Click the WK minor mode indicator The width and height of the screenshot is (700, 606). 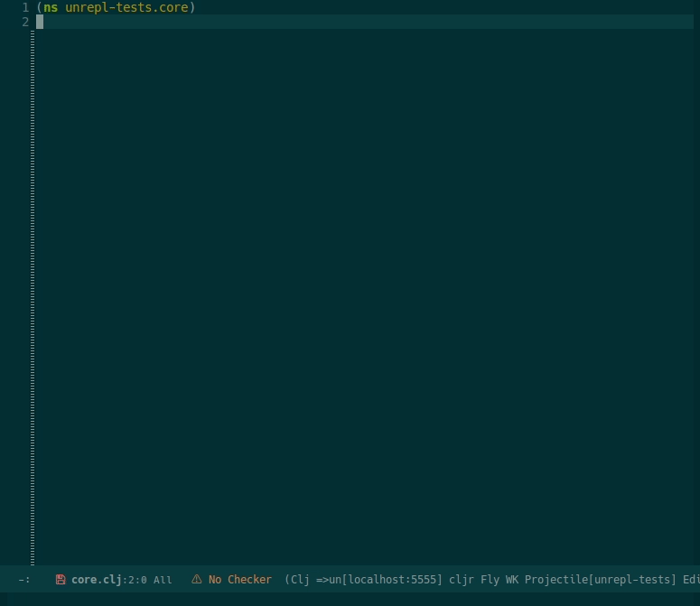[x=511, y=579]
